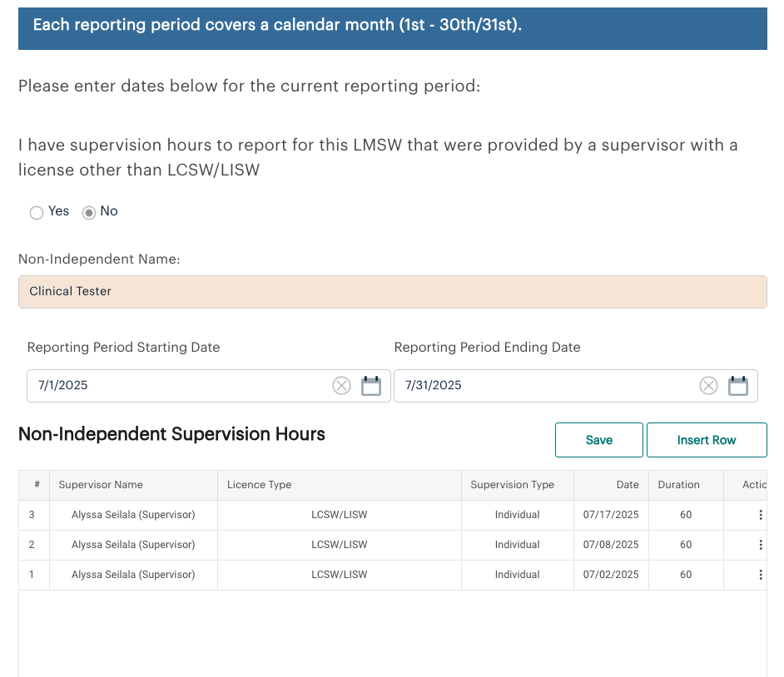784x677 pixels.
Task: Open actions menu for row 1 dated 07/02/2025
Action: click(x=761, y=575)
